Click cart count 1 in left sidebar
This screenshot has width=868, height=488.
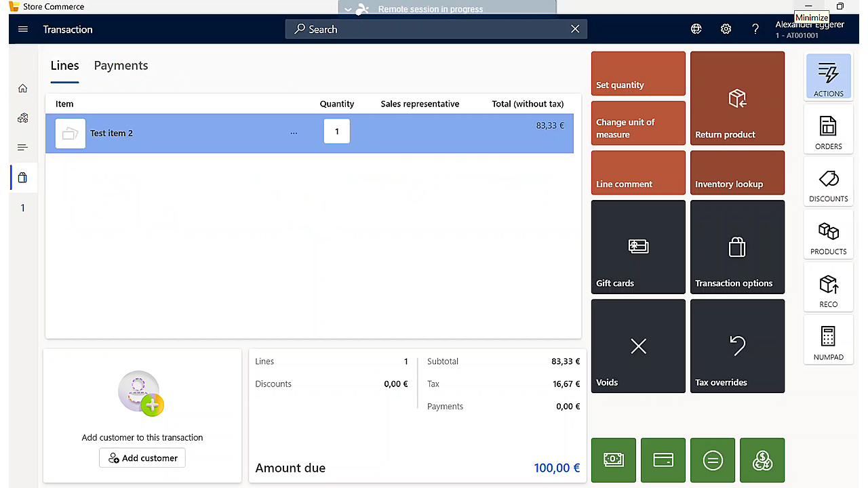(22, 208)
